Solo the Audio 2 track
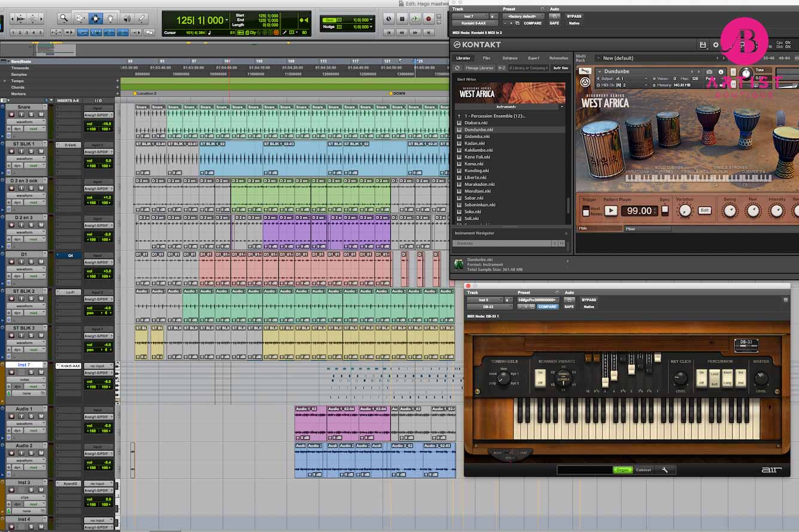This screenshot has height=532, width=799. tap(32, 453)
